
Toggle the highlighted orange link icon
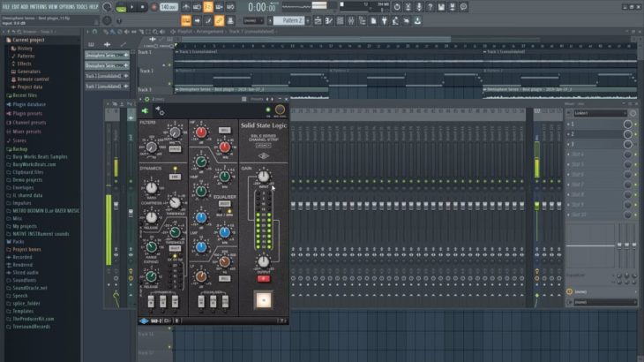(x=220, y=20)
